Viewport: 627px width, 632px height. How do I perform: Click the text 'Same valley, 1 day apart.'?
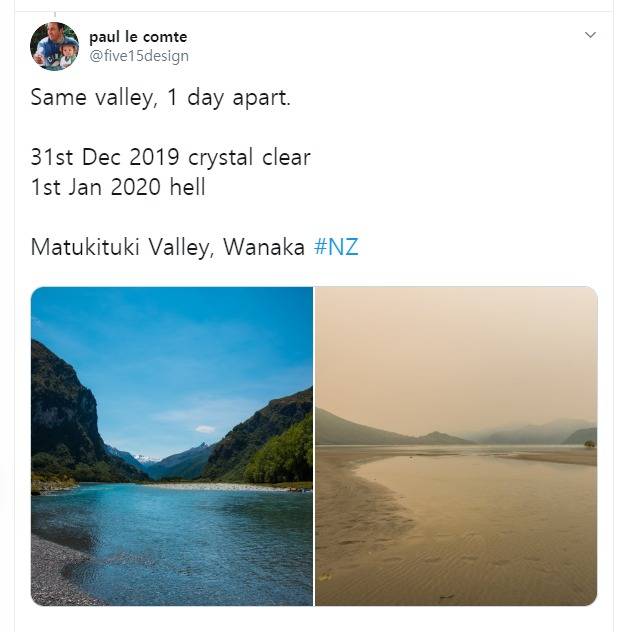[x=160, y=98]
